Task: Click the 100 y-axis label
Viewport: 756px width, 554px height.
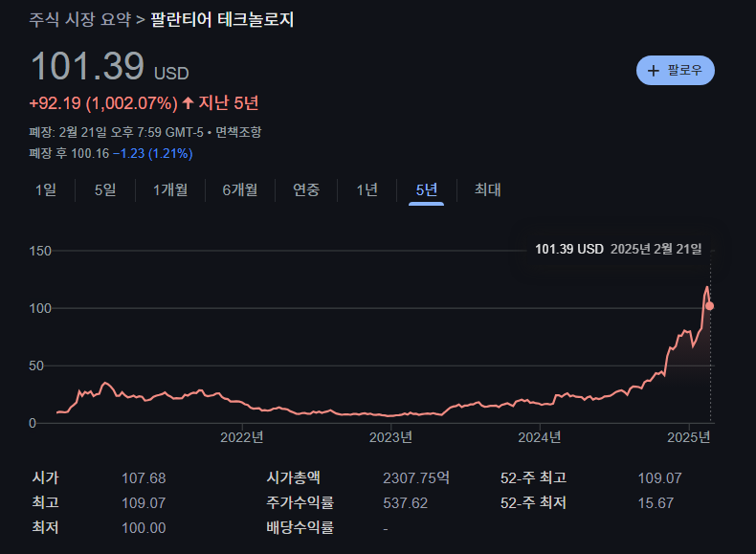Action: [x=40, y=308]
